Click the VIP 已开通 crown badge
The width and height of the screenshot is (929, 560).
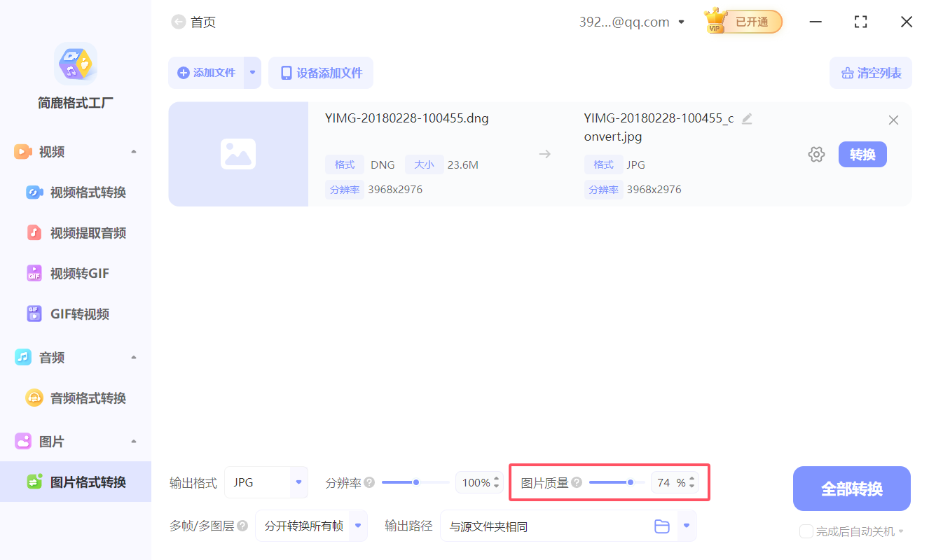pos(742,22)
